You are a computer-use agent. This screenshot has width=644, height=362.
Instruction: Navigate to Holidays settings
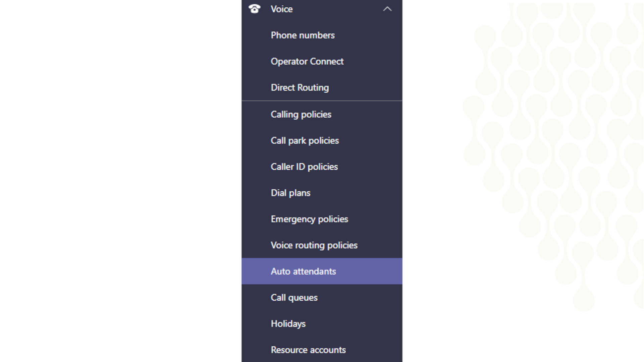click(x=288, y=323)
